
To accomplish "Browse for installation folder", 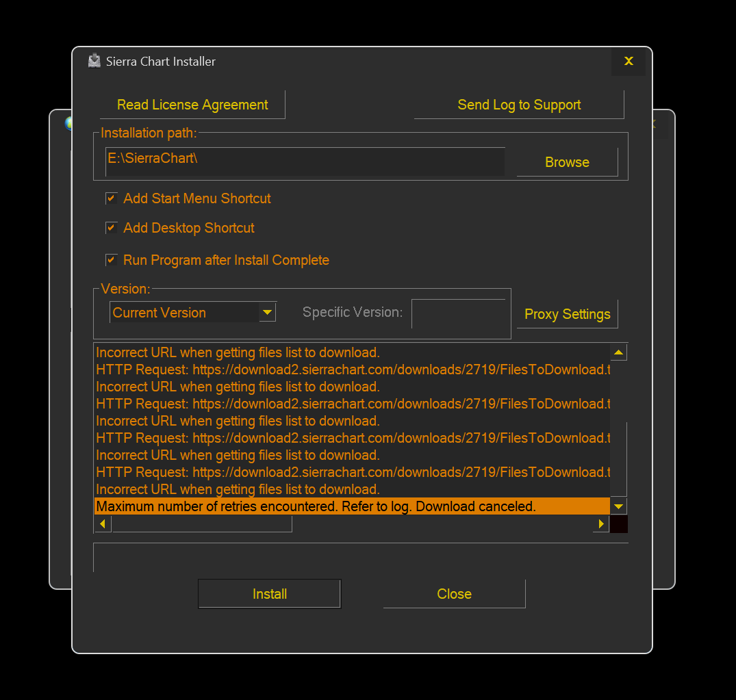I will click(x=567, y=162).
